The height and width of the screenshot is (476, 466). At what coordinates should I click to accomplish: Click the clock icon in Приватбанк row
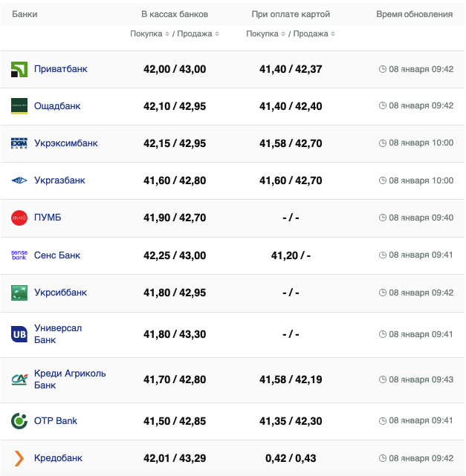[383, 69]
